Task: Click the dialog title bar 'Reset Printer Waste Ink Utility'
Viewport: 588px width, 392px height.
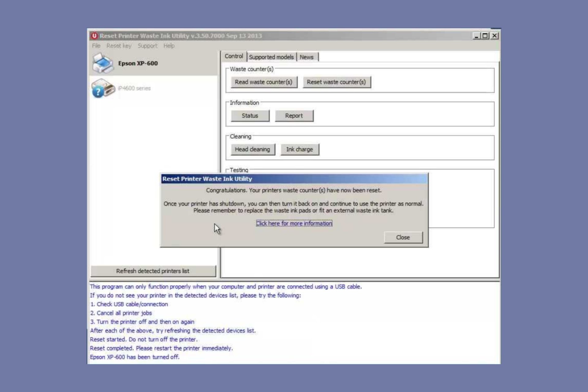Action: click(294, 179)
